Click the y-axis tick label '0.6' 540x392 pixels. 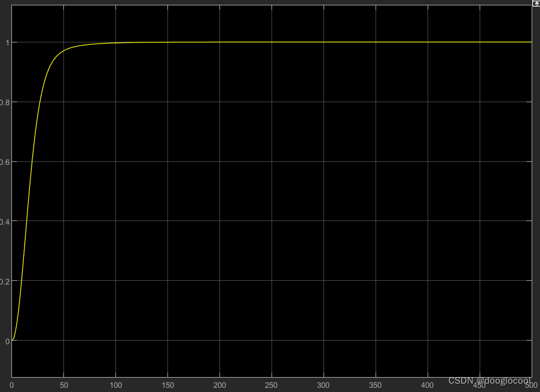[4, 162]
